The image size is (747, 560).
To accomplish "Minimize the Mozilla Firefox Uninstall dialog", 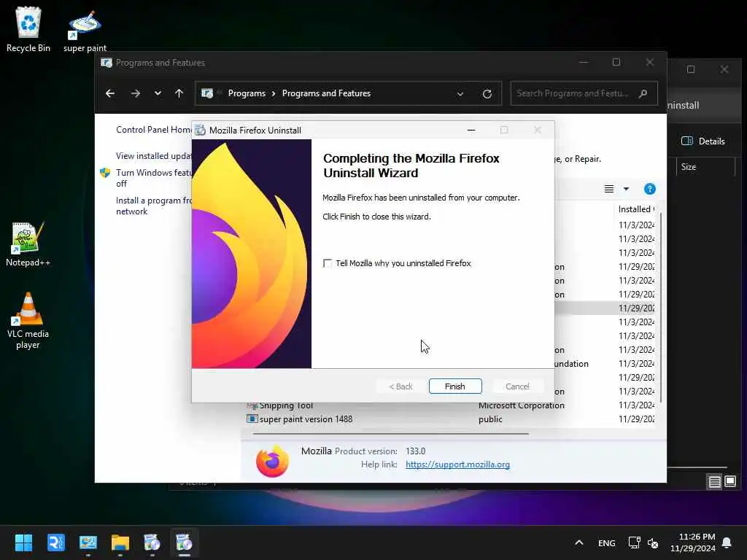I will click(x=471, y=130).
